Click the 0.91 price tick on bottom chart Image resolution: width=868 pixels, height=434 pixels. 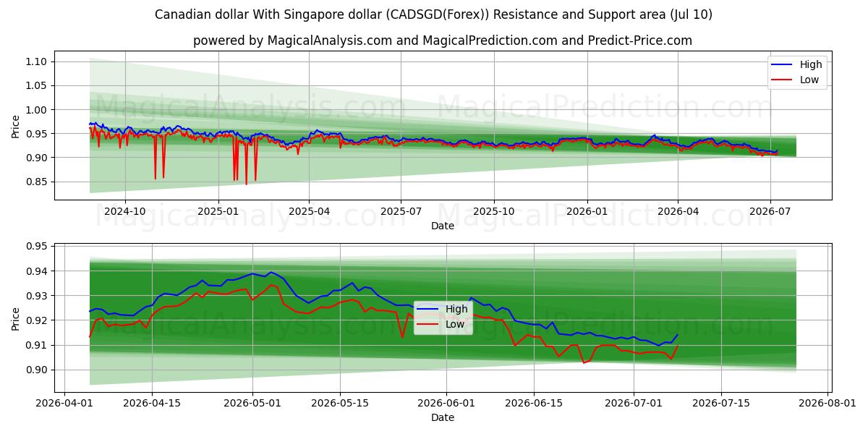(x=37, y=345)
